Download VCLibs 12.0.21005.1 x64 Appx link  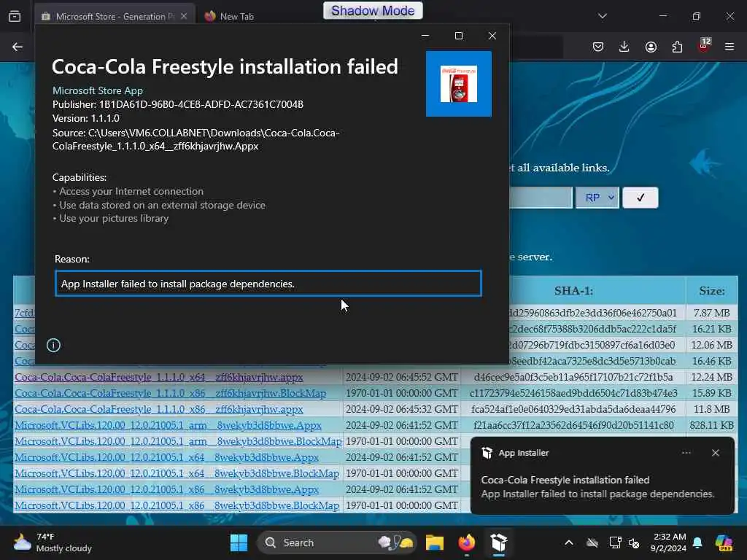[166, 458]
